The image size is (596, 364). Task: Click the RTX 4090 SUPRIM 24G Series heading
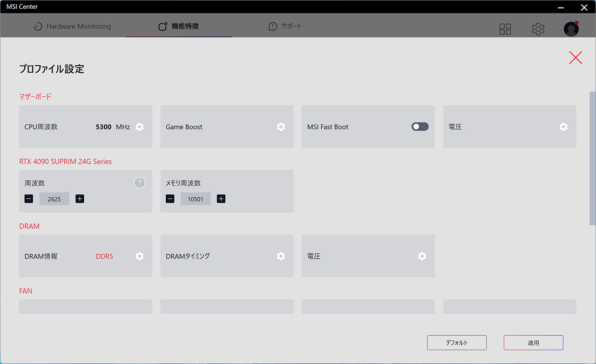point(66,162)
